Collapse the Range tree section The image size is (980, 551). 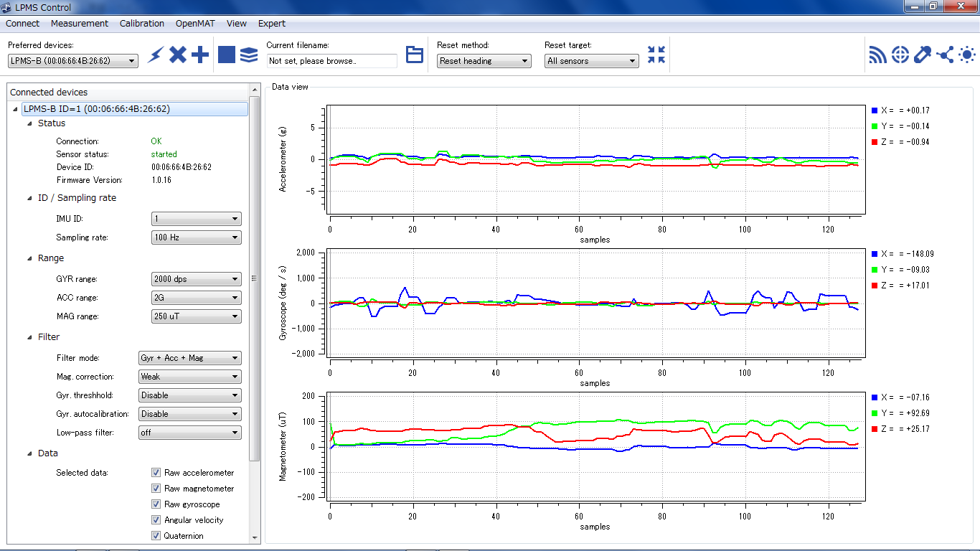(x=29, y=258)
